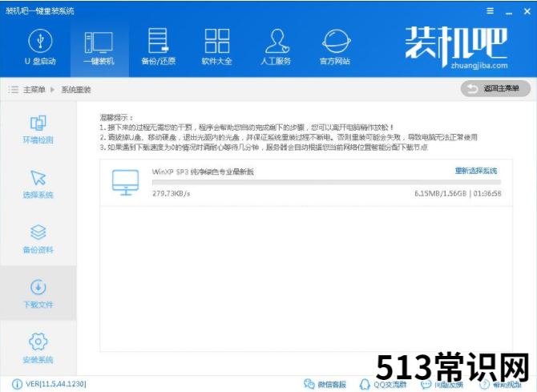Open the QQ交流群 link
Image resolution: width=537 pixels, height=392 pixels.
coord(383,385)
